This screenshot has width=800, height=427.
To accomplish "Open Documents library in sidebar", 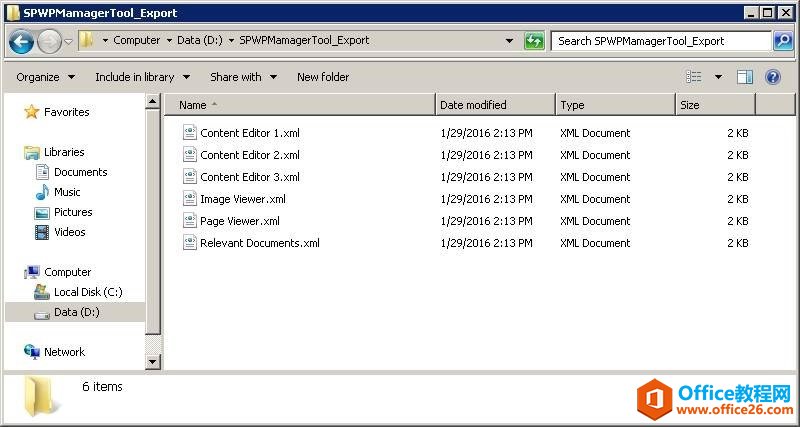I will (80, 172).
